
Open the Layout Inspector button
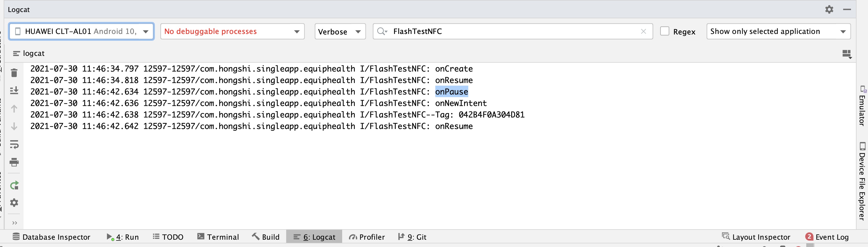tap(756, 237)
